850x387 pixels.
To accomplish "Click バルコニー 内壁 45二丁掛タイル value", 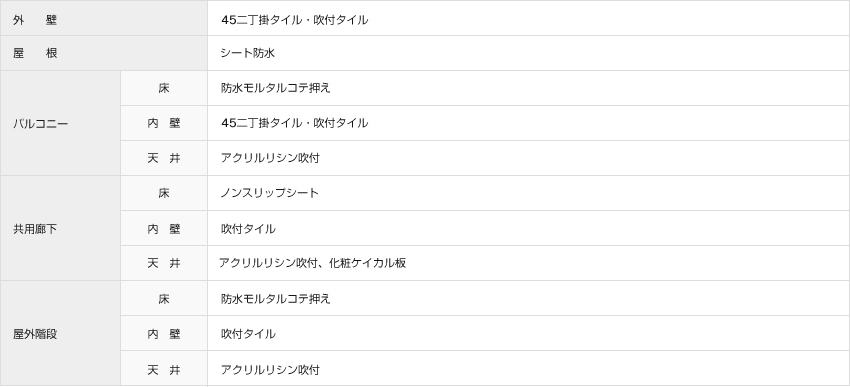I will [x=294, y=123].
